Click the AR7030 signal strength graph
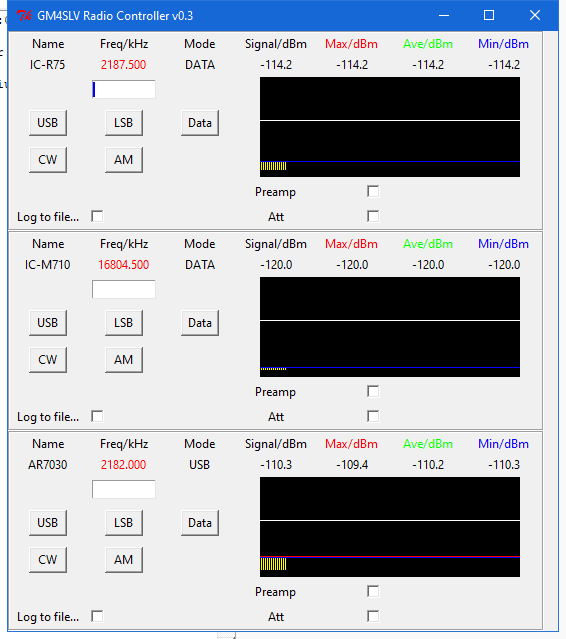Screen dimensions: 566x639 click(x=390, y=527)
